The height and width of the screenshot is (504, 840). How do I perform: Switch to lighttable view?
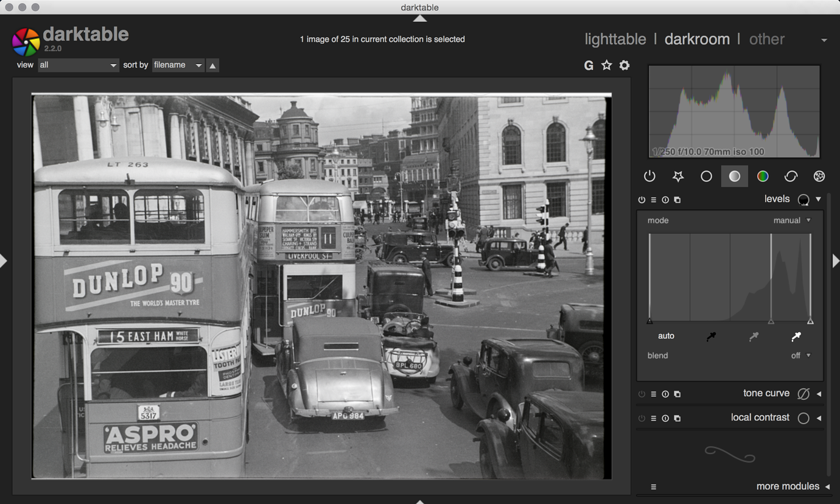click(615, 39)
